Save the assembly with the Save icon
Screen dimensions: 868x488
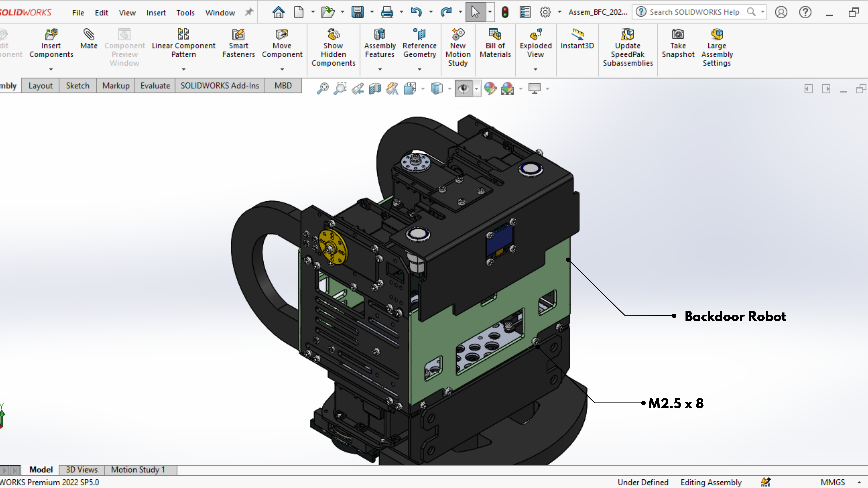[x=357, y=12]
